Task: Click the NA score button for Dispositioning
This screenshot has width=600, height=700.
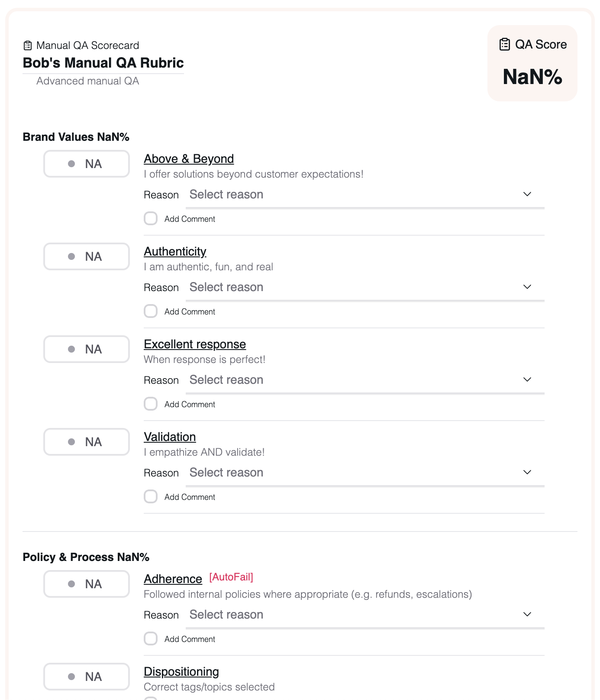Action: pos(87,677)
